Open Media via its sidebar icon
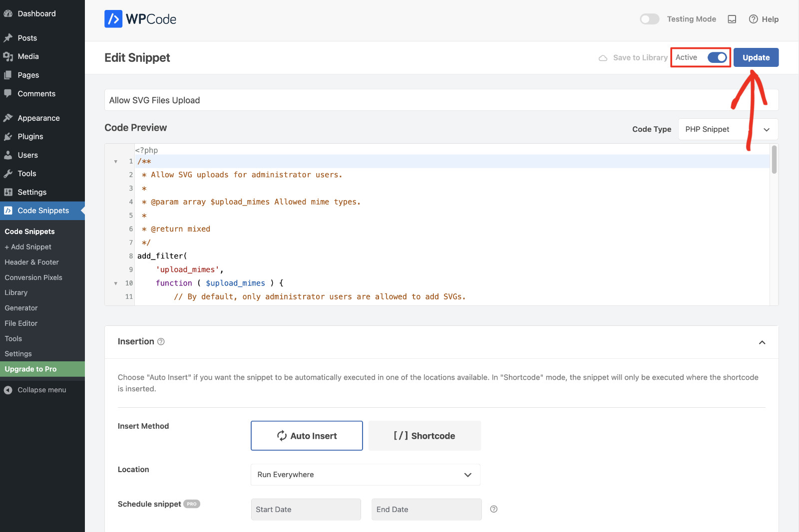 [8, 56]
